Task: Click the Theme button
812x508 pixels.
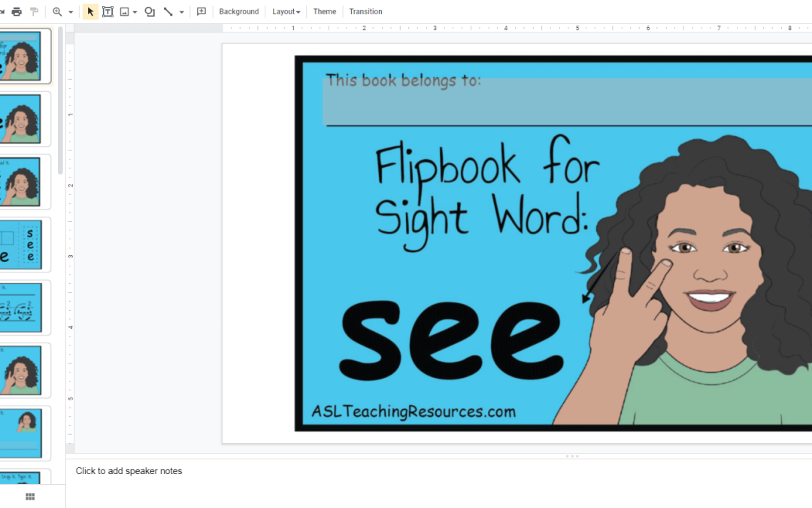Action: point(325,11)
